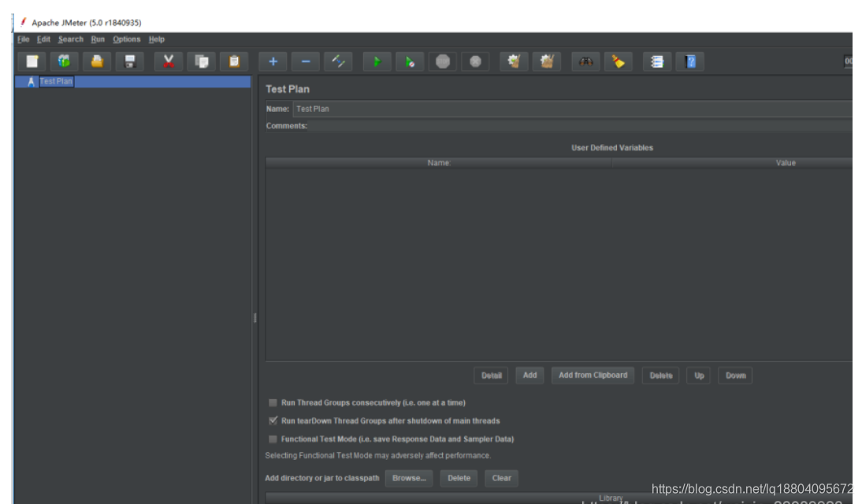Toggle enable/disable of selected element icon
The height and width of the screenshot is (504, 862).
pos(338,61)
